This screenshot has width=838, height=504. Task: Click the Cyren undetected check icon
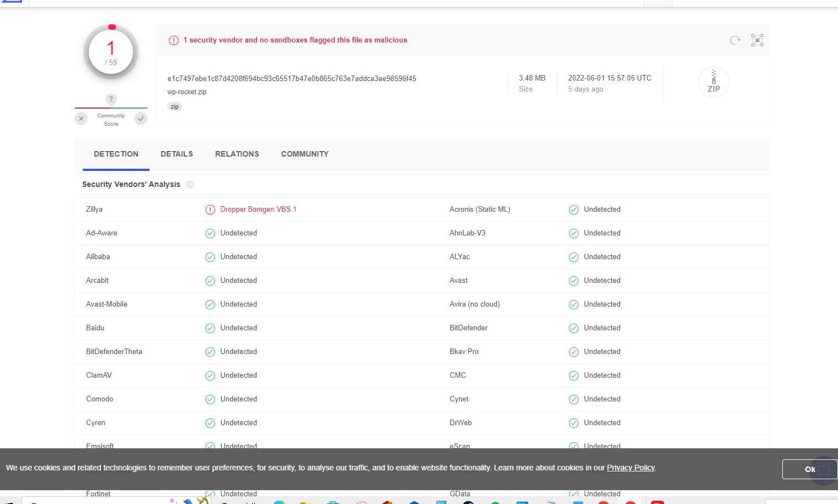(x=210, y=423)
